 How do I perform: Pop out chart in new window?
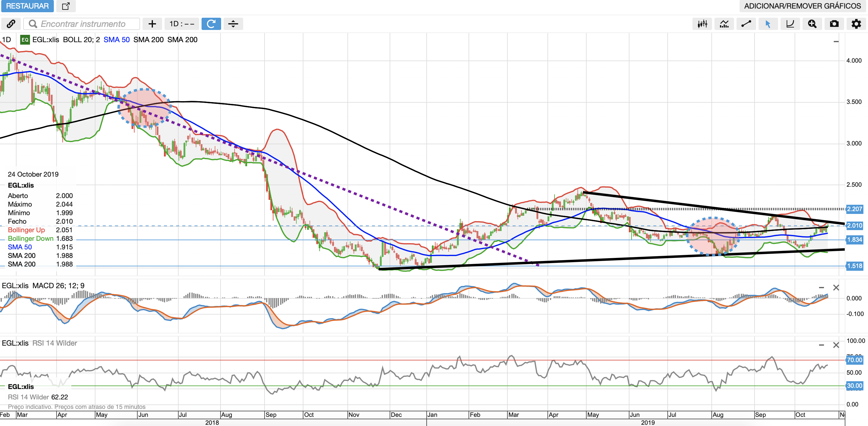coord(66,6)
